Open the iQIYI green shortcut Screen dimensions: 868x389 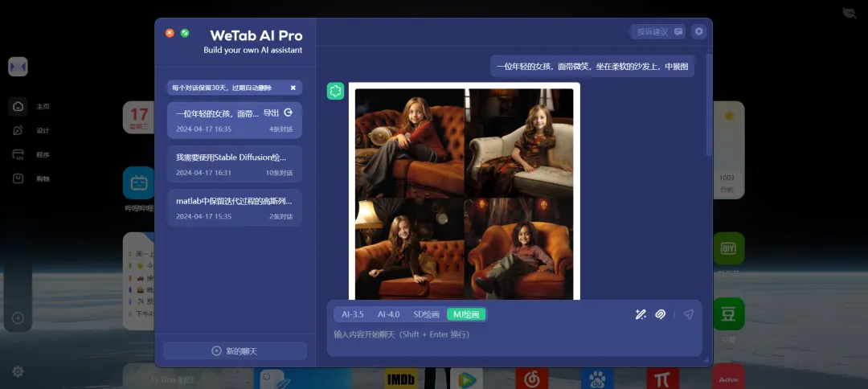point(728,248)
